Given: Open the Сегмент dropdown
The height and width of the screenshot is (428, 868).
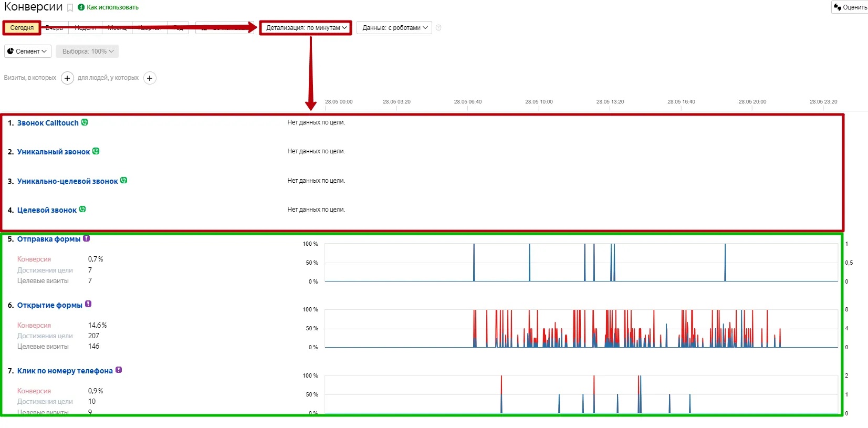Looking at the screenshot, I should [28, 51].
